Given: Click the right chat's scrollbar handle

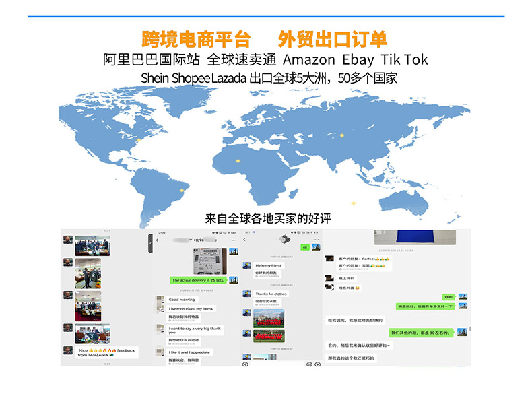Looking at the screenshot, I should tap(470, 329).
